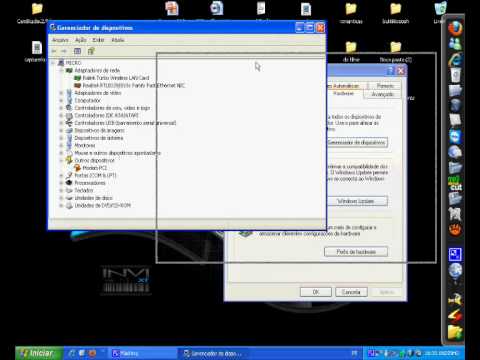Expand Controladores USB branch
Viewport: 480px width, 360px height.
(61, 123)
